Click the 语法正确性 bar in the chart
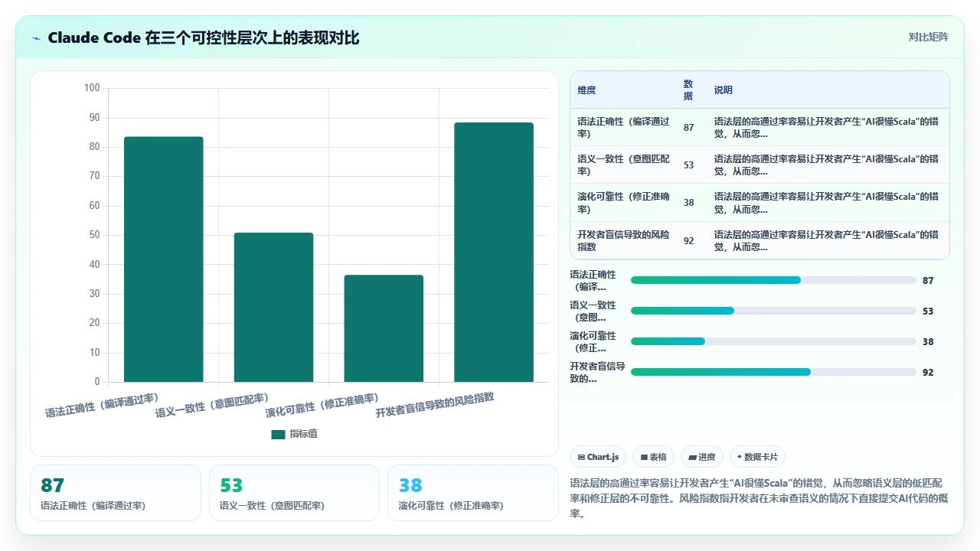Screen dimensions: 980x551 pyautogui.click(x=164, y=259)
